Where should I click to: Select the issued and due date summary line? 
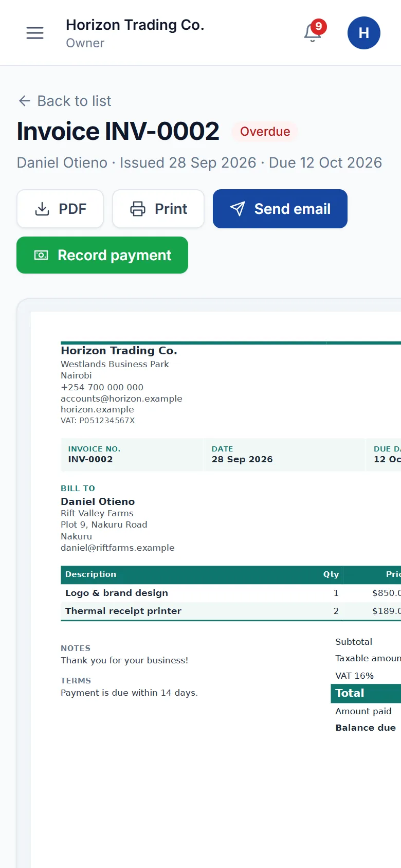[199, 162]
